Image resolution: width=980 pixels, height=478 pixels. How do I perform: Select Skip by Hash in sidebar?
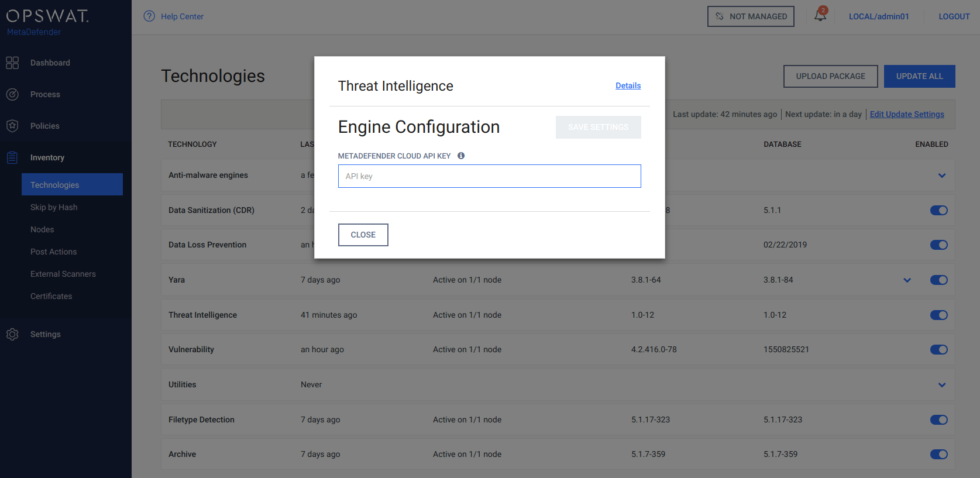point(54,207)
